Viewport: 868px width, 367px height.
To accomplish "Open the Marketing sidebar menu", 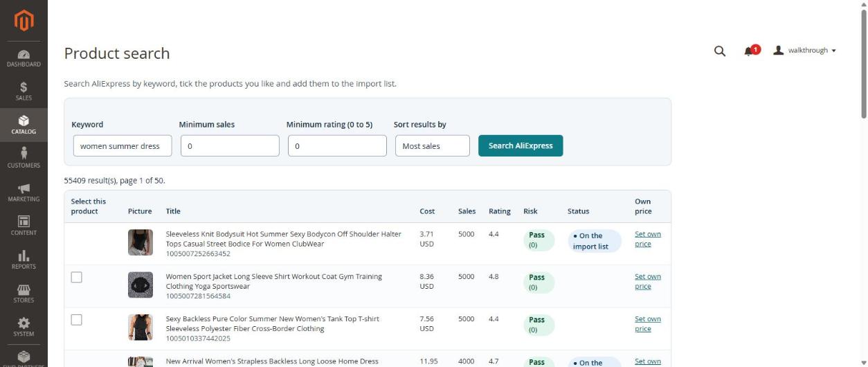I will [24, 193].
